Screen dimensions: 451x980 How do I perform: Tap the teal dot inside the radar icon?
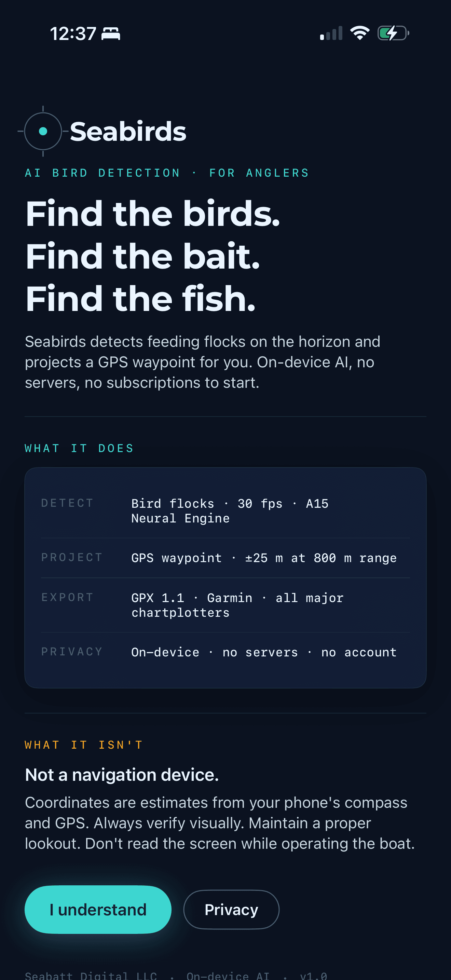43,131
